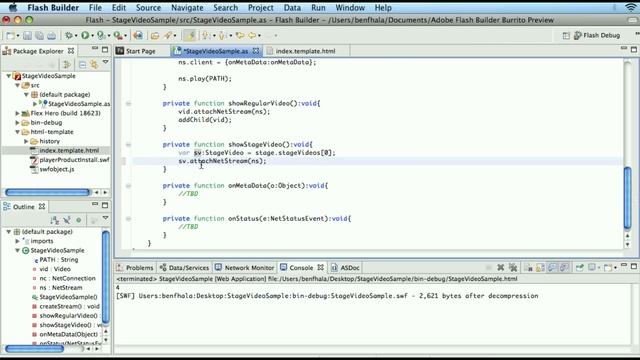Expand the imports node in the Outline

[18, 241]
